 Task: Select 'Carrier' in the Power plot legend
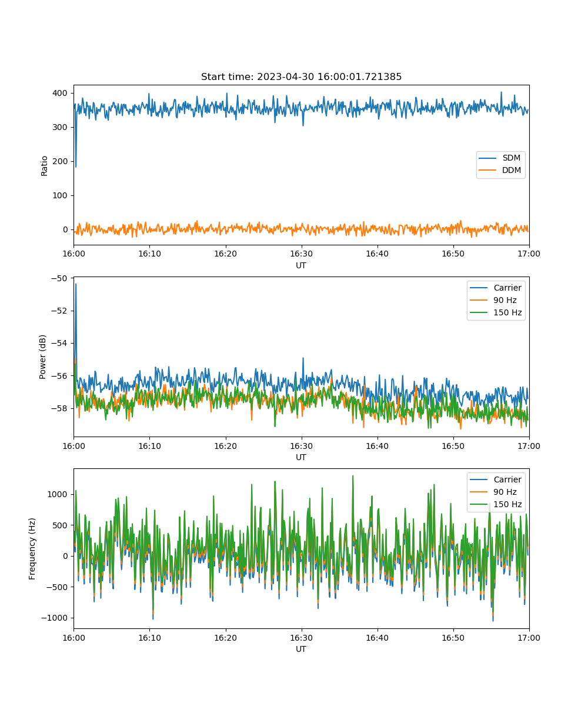[507, 288]
